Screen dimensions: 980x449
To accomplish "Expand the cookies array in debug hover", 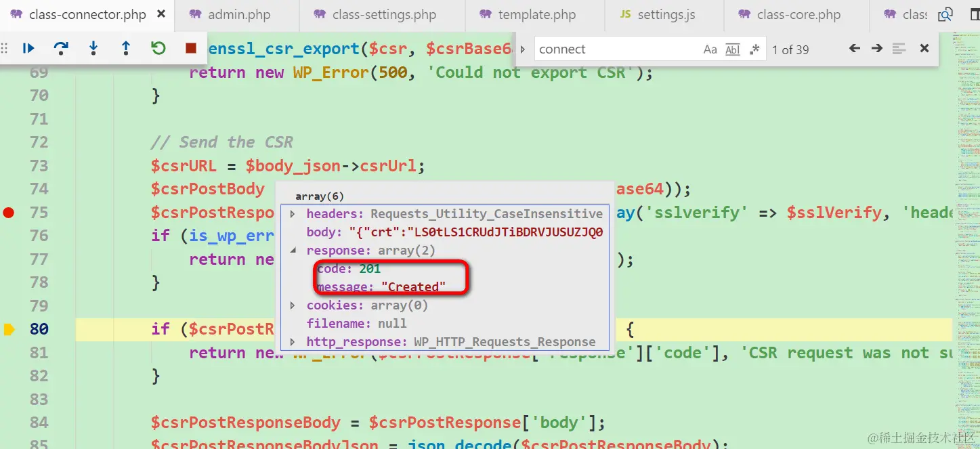I will 292,305.
